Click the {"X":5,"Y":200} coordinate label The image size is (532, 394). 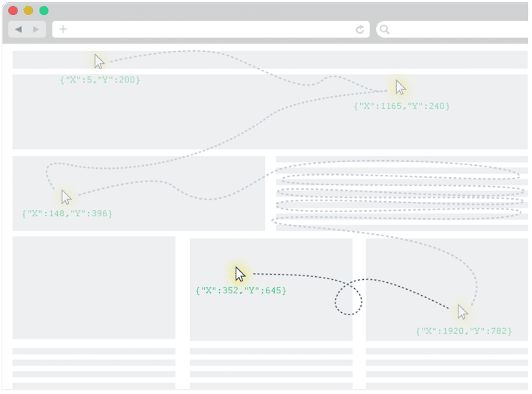coord(100,80)
